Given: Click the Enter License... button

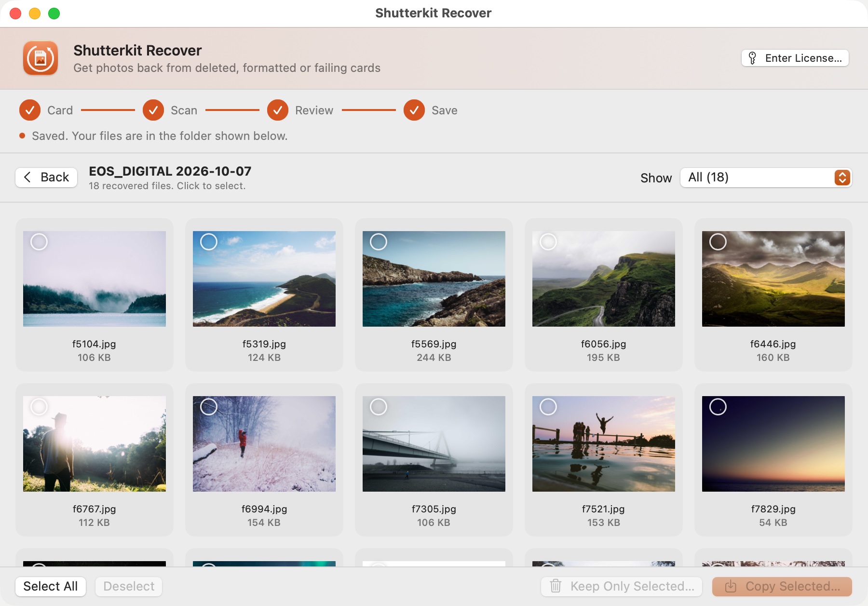Looking at the screenshot, I should pyautogui.click(x=795, y=58).
